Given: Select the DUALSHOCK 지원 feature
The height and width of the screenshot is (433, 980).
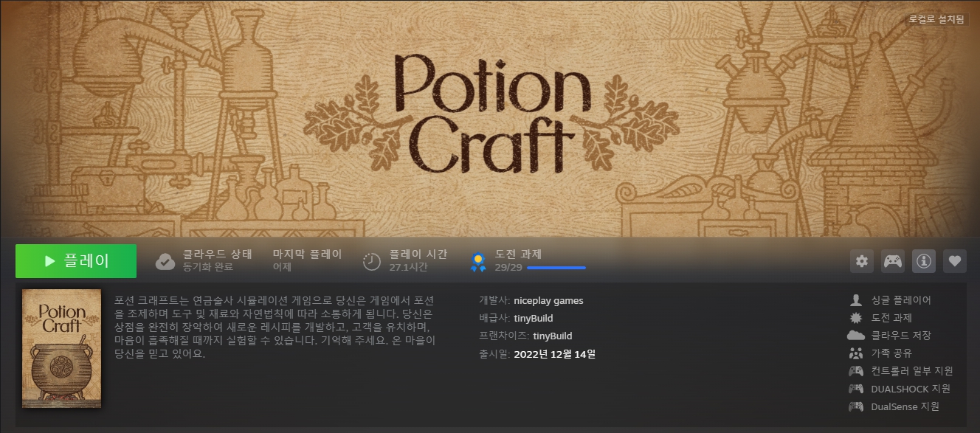Looking at the screenshot, I should click(910, 389).
